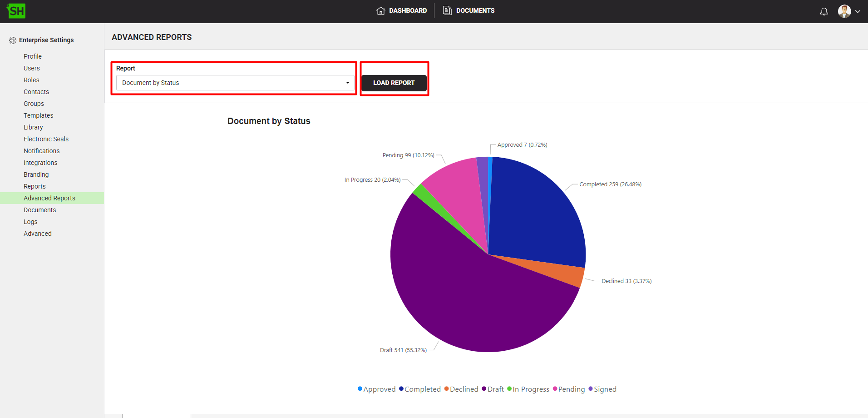Open Users in settings sidebar
Viewport: 868px width, 418px height.
tap(32, 68)
